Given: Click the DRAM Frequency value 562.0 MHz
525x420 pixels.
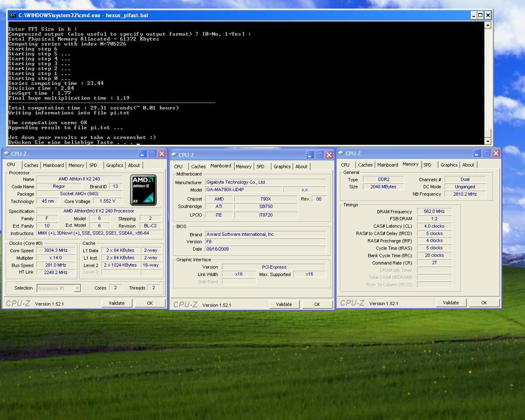Looking at the screenshot, I should click(x=434, y=211).
